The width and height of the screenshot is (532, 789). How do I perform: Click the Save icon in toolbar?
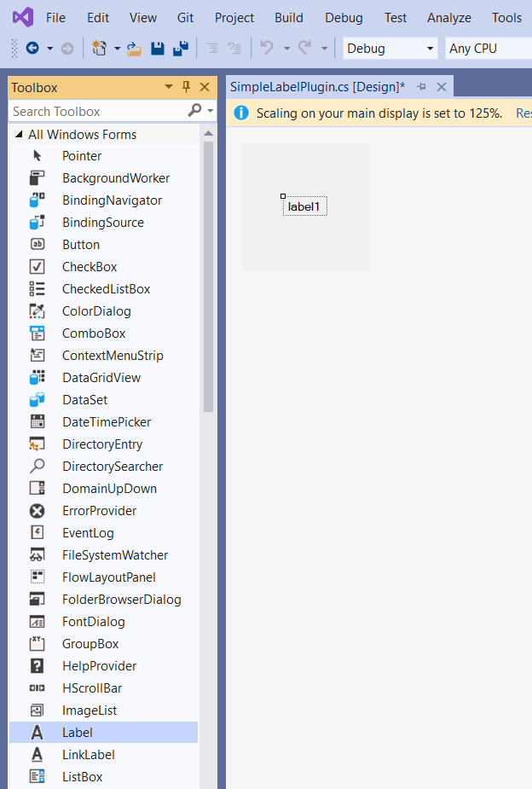point(158,49)
